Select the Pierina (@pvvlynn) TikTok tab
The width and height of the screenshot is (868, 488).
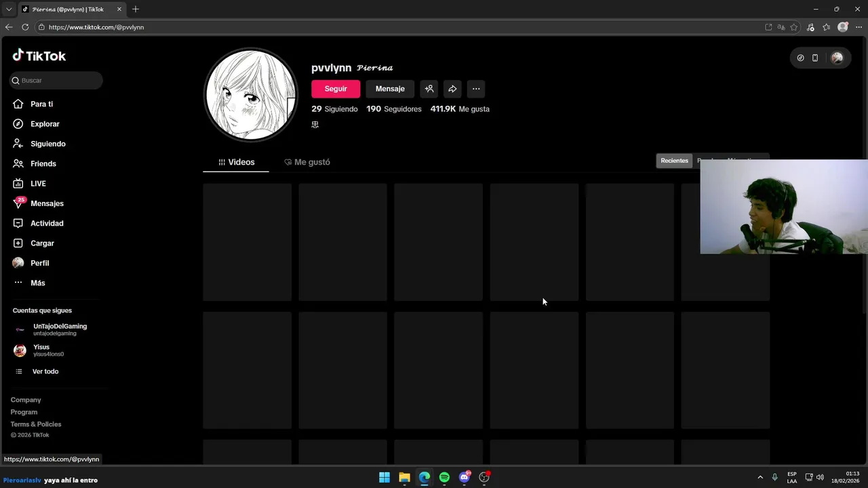(x=71, y=9)
